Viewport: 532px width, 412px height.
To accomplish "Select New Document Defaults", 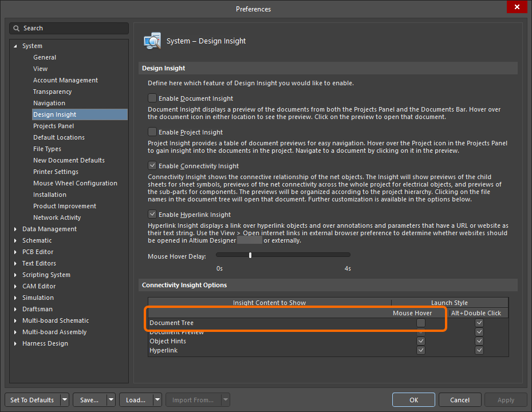I will [x=69, y=160].
